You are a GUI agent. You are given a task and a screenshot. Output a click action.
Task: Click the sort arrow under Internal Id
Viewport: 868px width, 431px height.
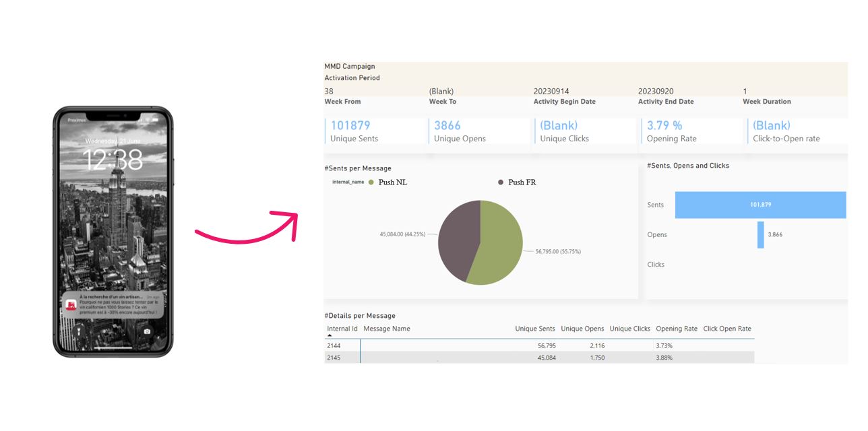[330, 335]
